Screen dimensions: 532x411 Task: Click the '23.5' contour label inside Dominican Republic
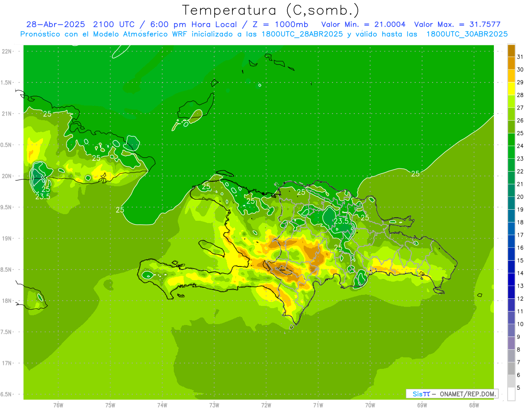tap(341, 221)
